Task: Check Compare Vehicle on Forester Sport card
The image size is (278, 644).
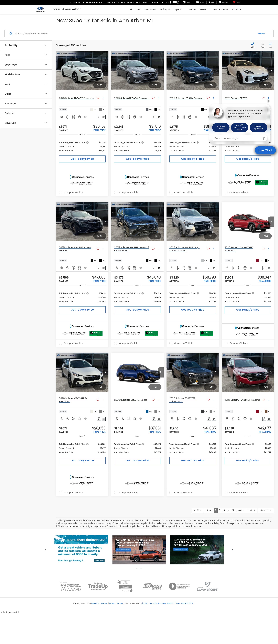Action: [116, 492]
